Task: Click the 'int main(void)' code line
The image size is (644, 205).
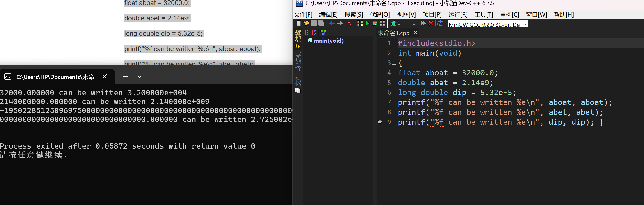Action: pyautogui.click(x=429, y=53)
